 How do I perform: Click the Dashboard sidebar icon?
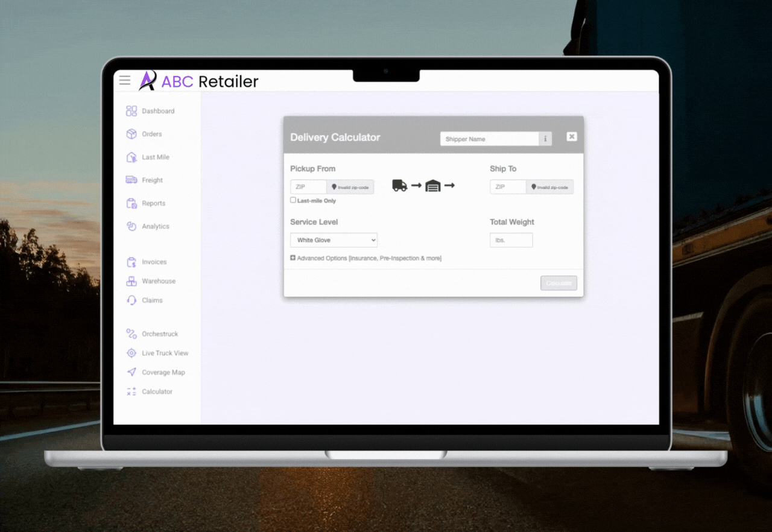tap(131, 111)
